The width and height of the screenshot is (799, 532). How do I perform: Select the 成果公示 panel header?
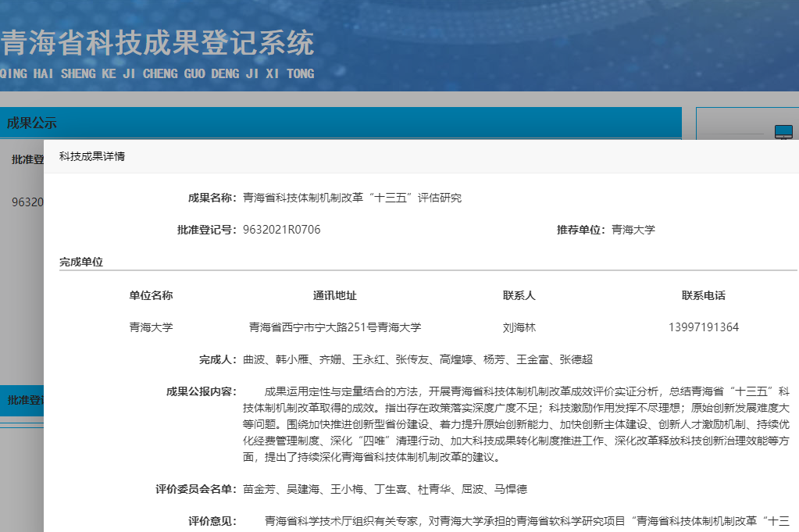point(32,123)
